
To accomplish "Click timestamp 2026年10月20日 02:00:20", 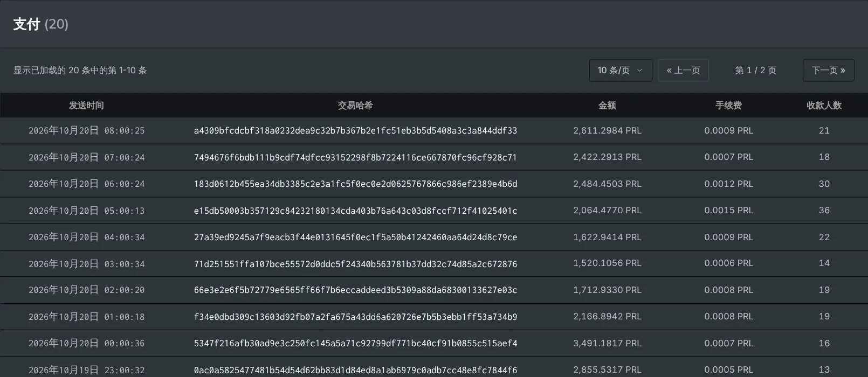I will 86,290.
